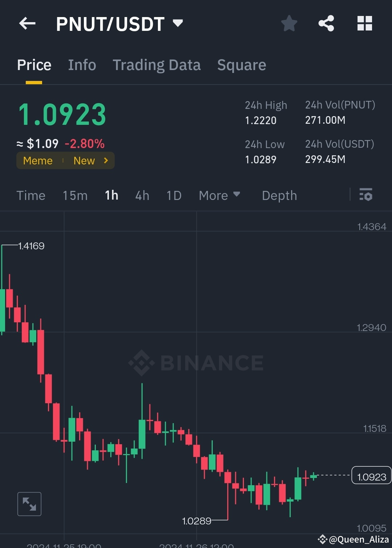Switch chart interval to 15m
The image size is (392, 548).
tap(75, 195)
